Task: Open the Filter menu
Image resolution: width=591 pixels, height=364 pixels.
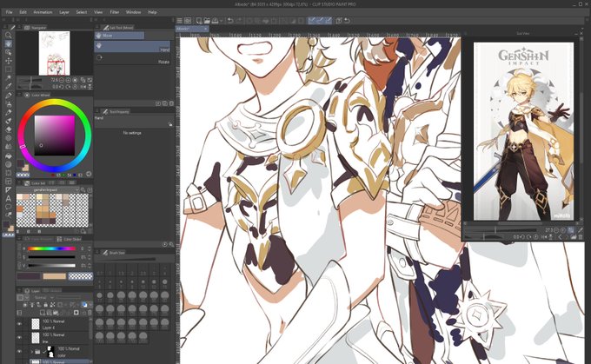Action: point(115,12)
